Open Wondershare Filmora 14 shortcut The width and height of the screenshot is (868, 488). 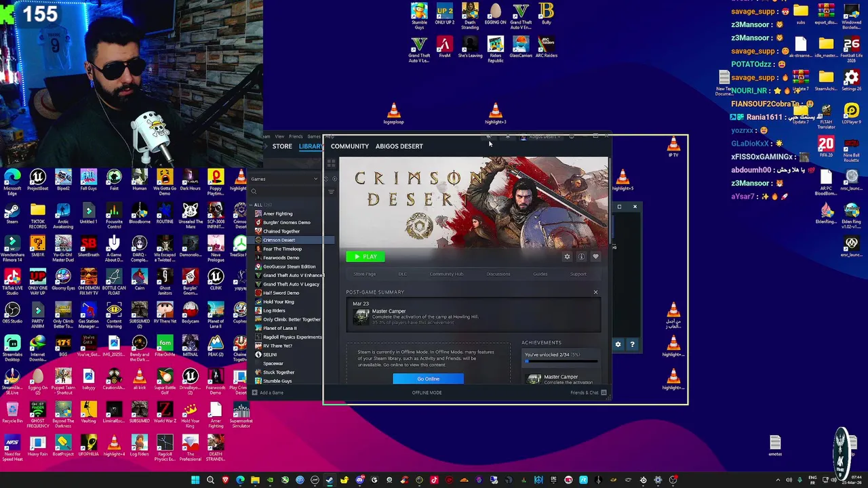pyautogui.click(x=12, y=249)
